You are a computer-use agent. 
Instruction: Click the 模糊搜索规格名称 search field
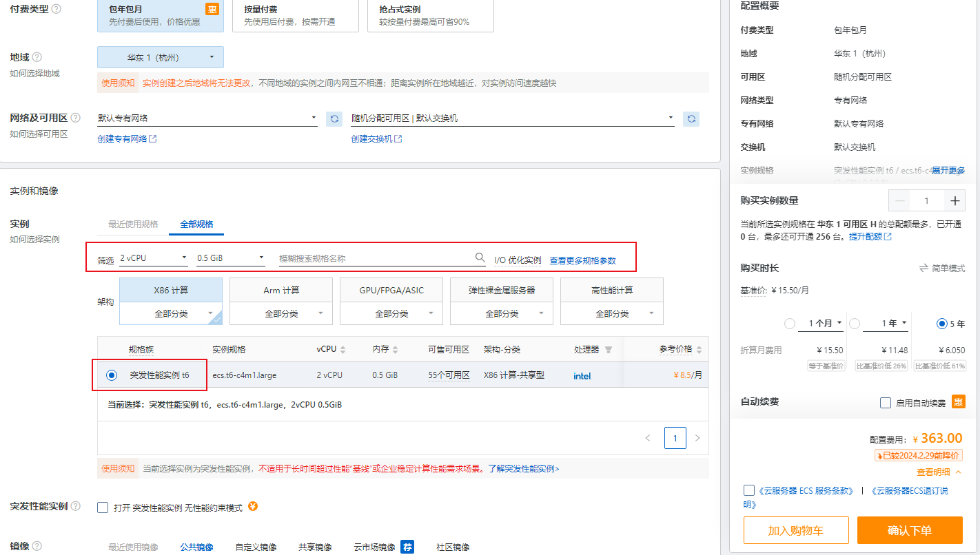376,259
